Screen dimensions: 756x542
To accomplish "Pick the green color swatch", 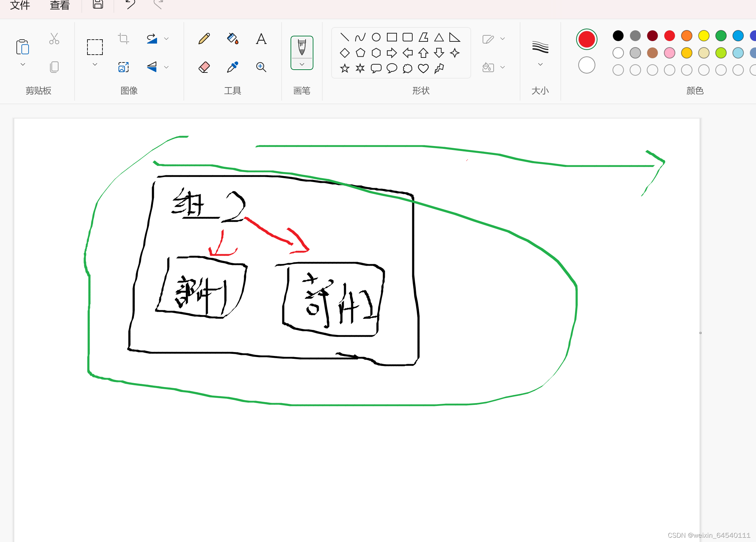I will (721, 36).
